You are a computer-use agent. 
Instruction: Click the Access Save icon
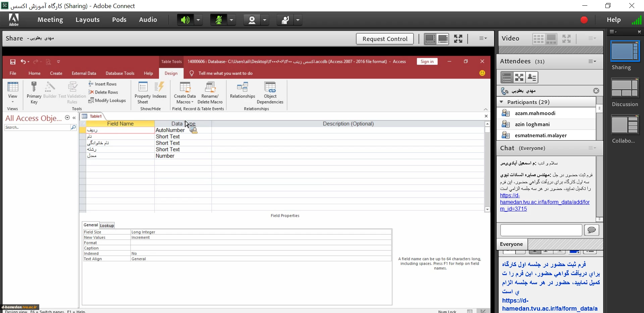(13, 62)
